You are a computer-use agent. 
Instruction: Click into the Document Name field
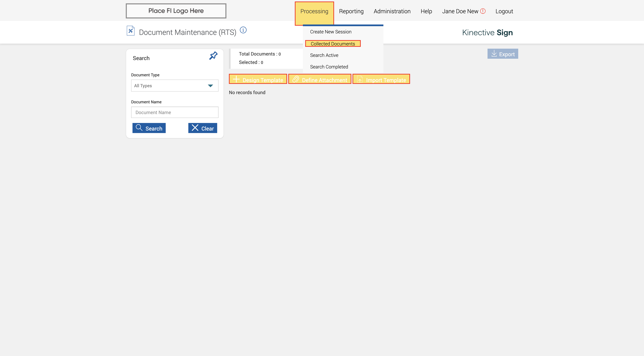click(174, 113)
